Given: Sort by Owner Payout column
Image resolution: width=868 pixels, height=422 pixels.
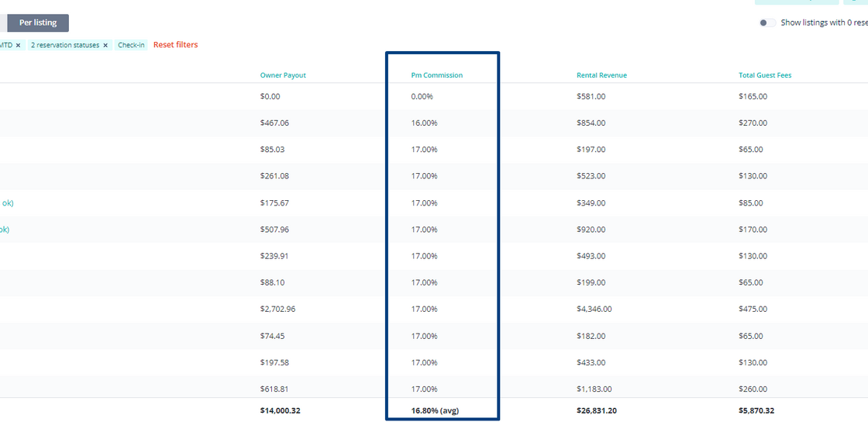Looking at the screenshot, I should pos(283,75).
